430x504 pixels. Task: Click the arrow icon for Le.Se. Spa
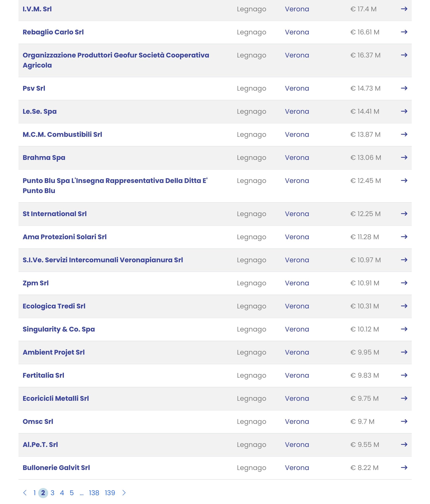pyautogui.click(x=404, y=111)
